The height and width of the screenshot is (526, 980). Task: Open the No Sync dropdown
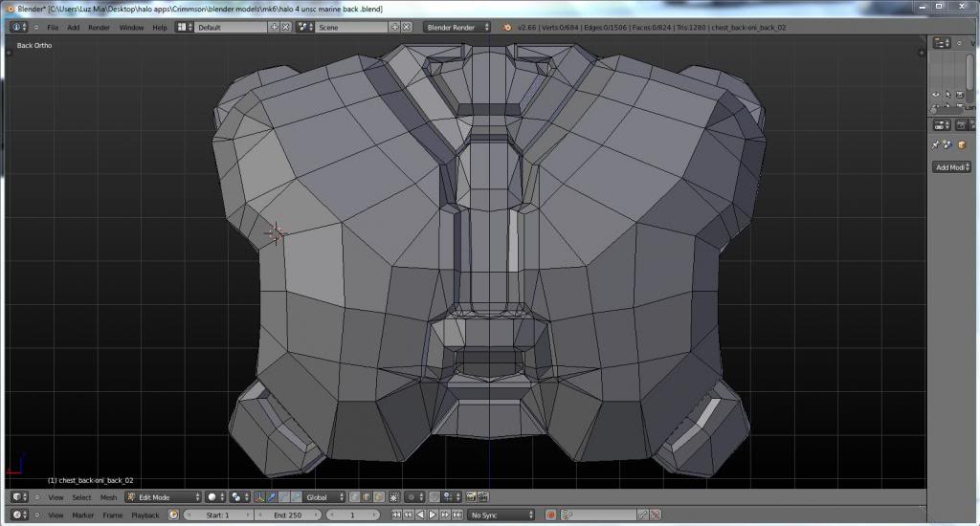(x=501, y=515)
